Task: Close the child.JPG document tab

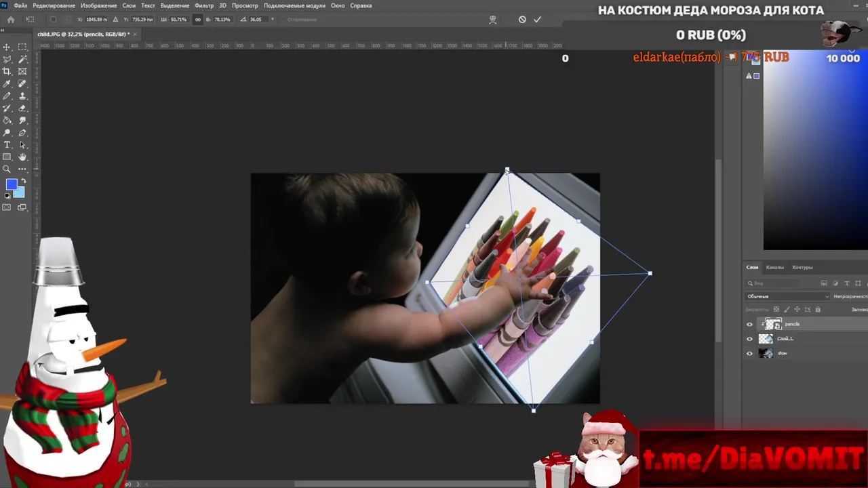Action: coord(135,34)
